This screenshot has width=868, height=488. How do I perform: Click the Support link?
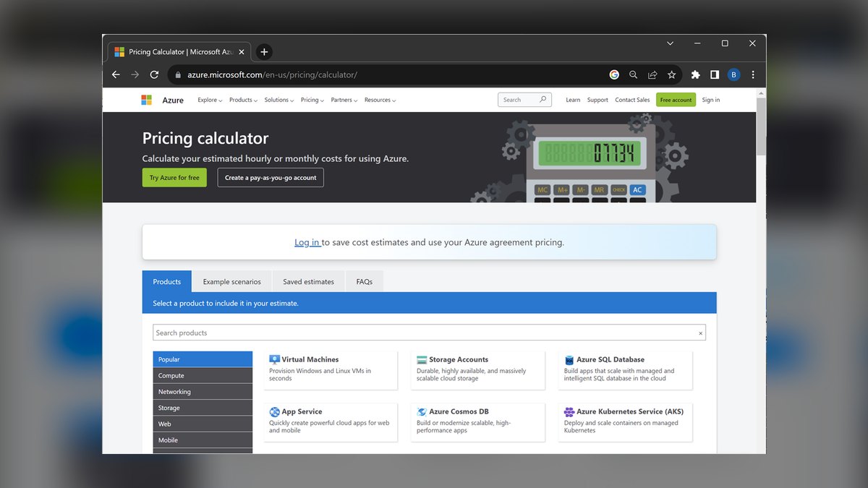click(597, 100)
